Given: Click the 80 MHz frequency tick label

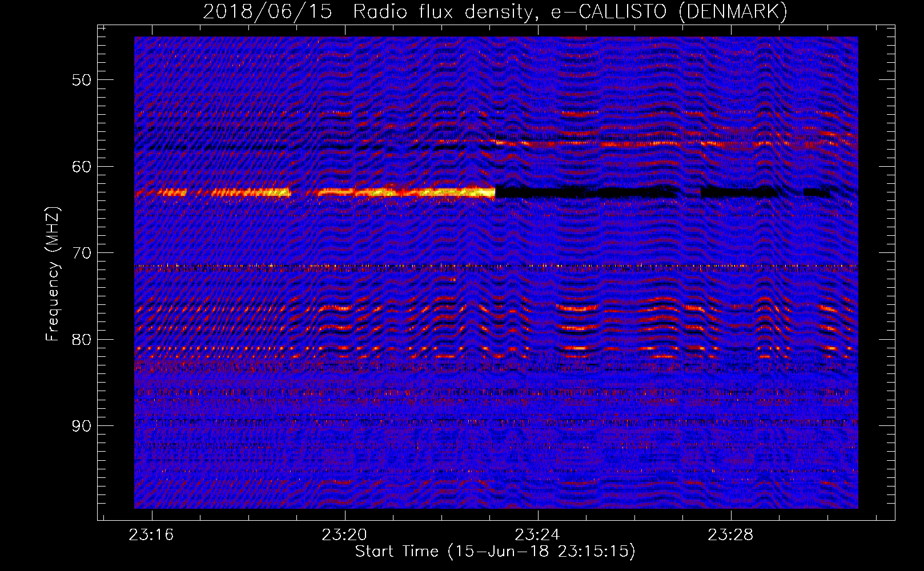Looking at the screenshot, I should (x=82, y=339).
